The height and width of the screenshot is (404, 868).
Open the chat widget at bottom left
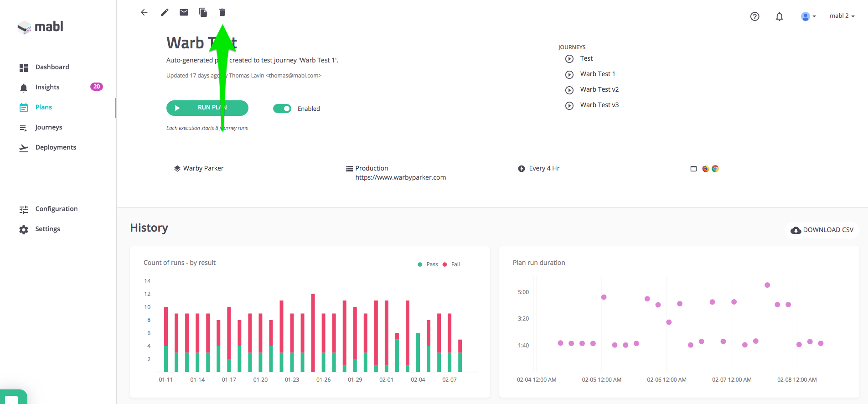[x=13, y=397]
